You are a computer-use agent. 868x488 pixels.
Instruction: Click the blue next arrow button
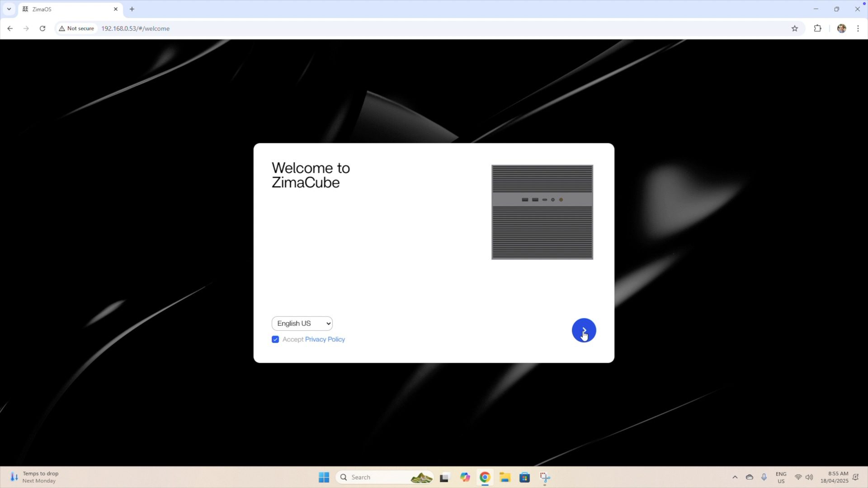click(584, 330)
